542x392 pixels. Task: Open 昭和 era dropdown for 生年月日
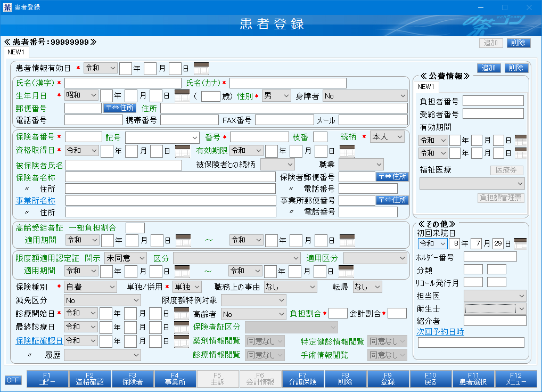click(81, 95)
